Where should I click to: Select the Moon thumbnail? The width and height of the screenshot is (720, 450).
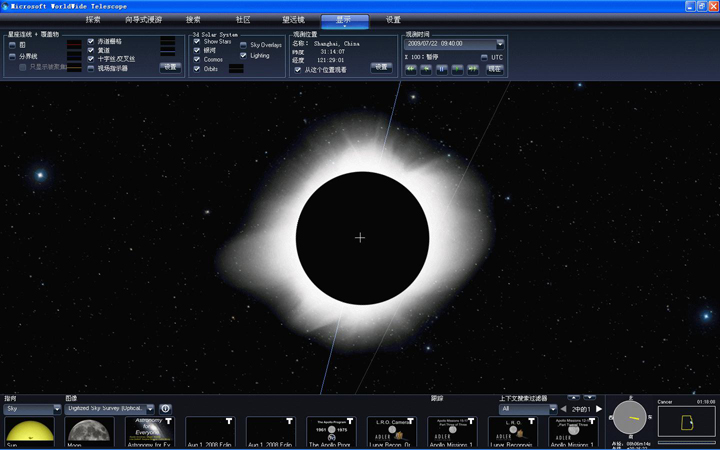(90, 432)
